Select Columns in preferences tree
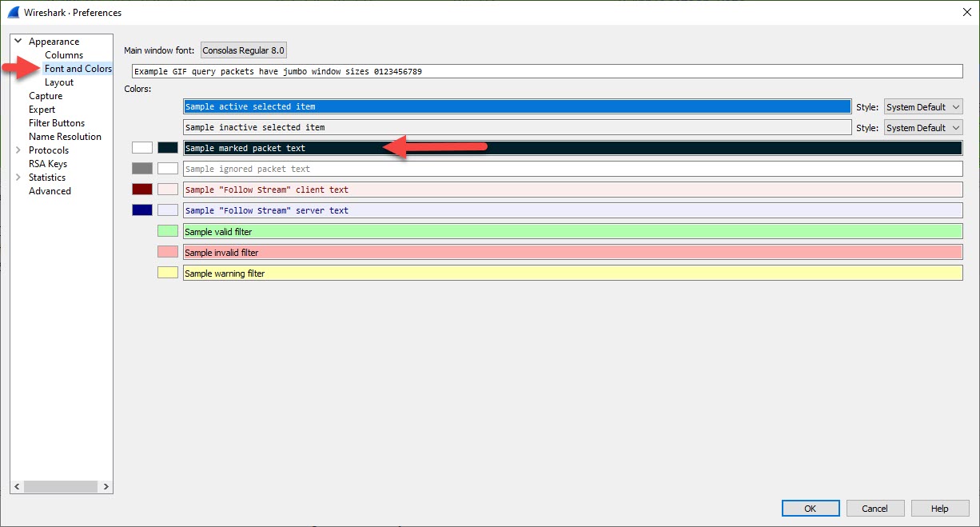This screenshot has width=980, height=527. pos(64,55)
